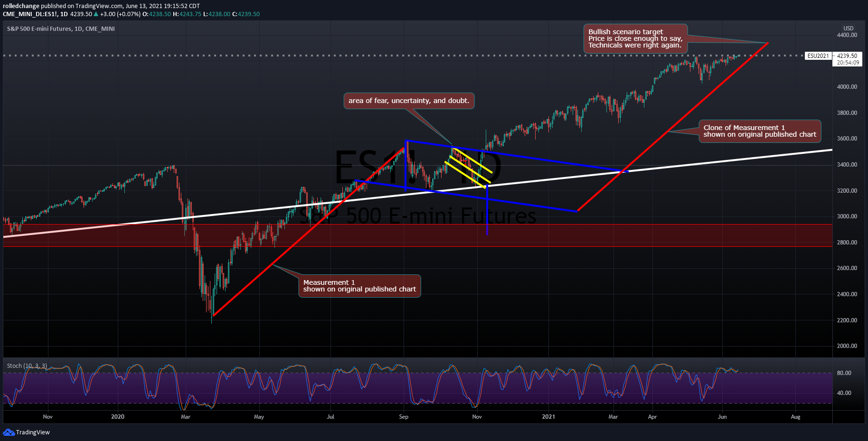The height and width of the screenshot is (441, 868).
Task: Click the 'S&P 500 E-mini Futures, 1D, CME_MINI' title
Action: pos(61,28)
